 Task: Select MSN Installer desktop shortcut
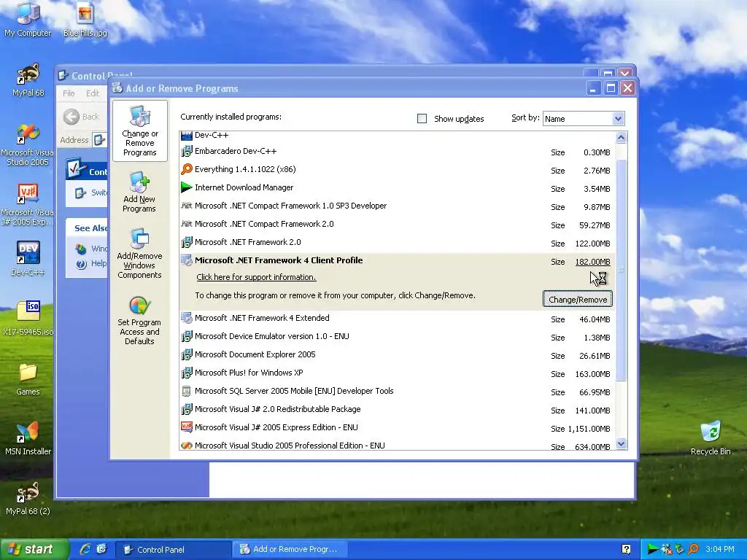pyautogui.click(x=28, y=438)
